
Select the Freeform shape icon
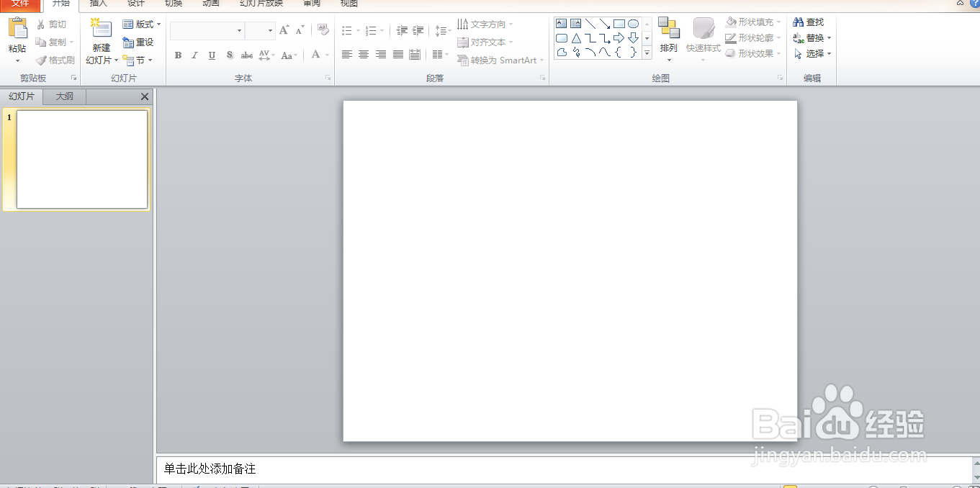point(562,53)
